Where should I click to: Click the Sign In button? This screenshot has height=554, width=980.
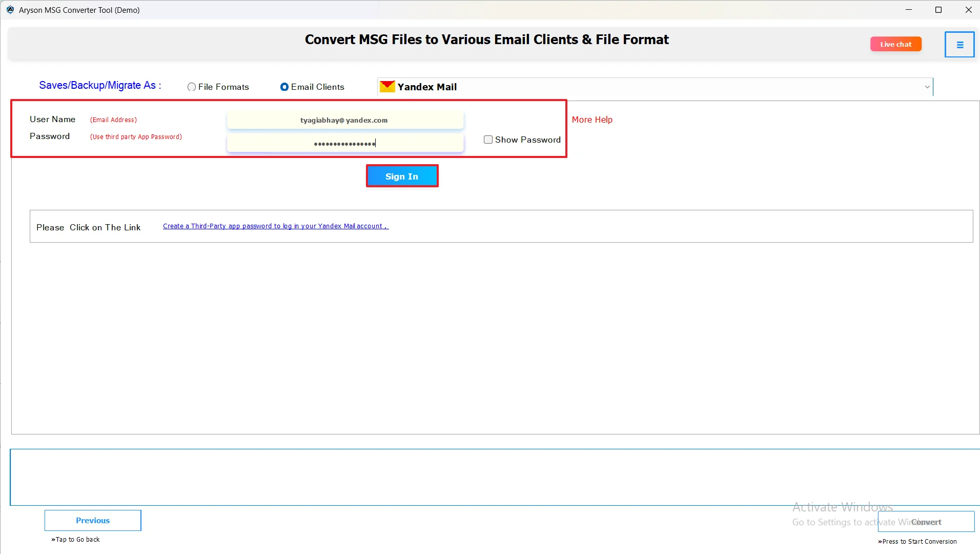[402, 176]
